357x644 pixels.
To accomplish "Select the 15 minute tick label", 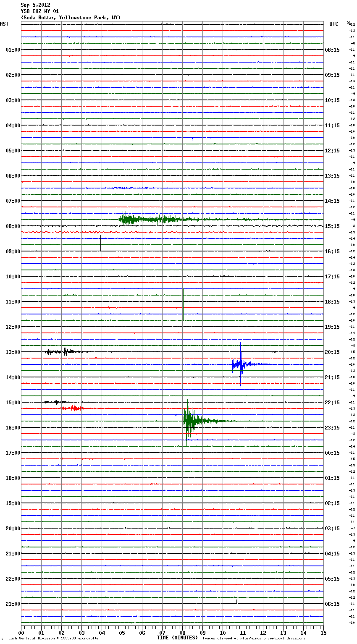I will [323, 633].
